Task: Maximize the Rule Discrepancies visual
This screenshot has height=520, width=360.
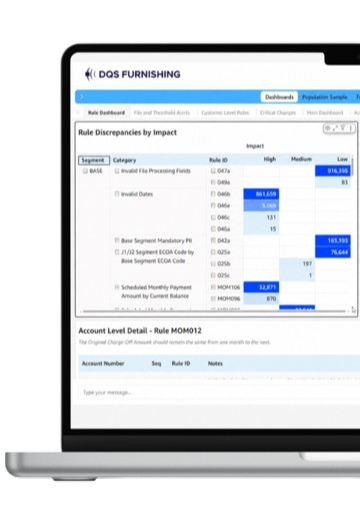Action: click(x=335, y=128)
